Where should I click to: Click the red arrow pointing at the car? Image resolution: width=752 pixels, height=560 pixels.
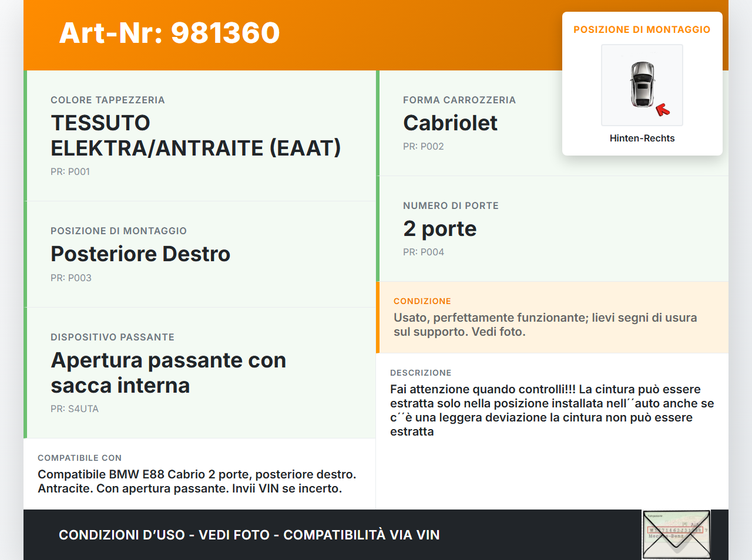663,110
